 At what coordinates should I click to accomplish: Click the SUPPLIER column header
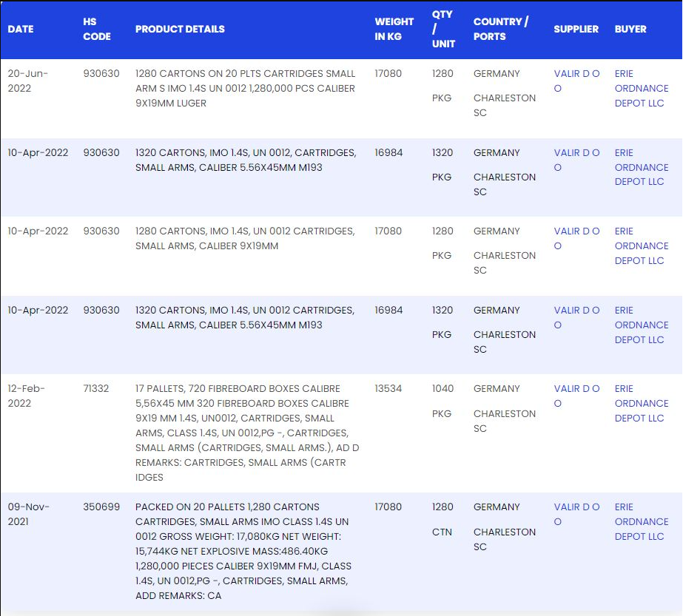coord(576,29)
